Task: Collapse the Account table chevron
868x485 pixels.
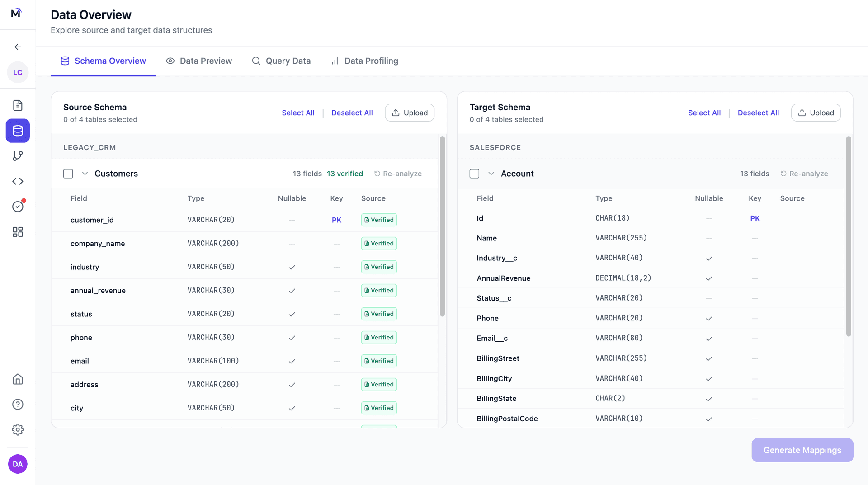Action: coord(491,174)
